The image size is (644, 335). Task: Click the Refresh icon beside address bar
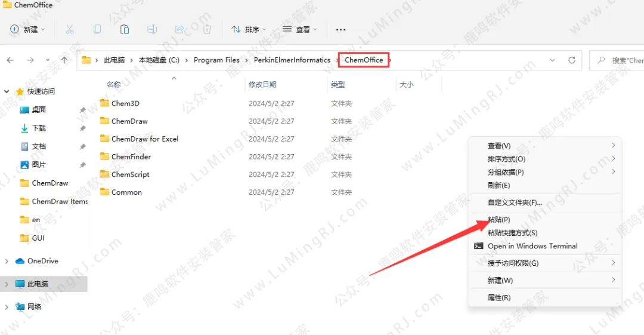click(571, 60)
